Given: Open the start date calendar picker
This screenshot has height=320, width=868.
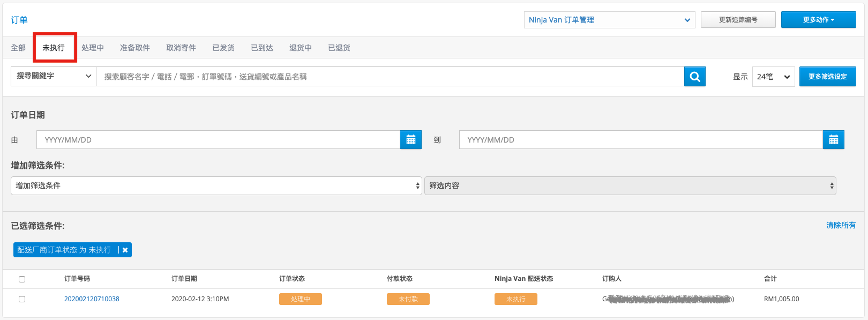Looking at the screenshot, I should 411,140.
